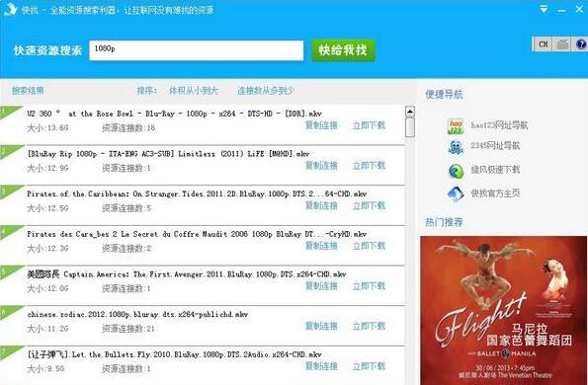This screenshot has width=588, height=385.
Task: Sort results by 连接数从多到少
Action: tap(265, 91)
